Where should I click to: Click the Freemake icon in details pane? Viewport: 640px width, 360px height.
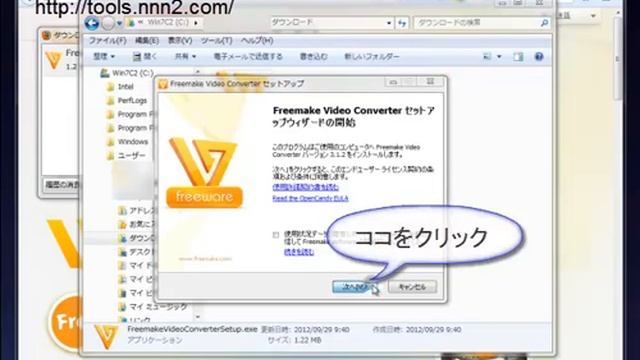(x=107, y=336)
